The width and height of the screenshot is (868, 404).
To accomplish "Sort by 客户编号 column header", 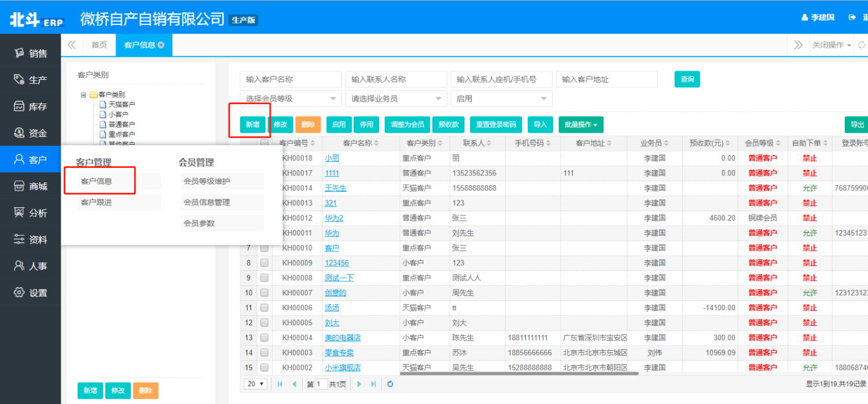I will point(297,143).
